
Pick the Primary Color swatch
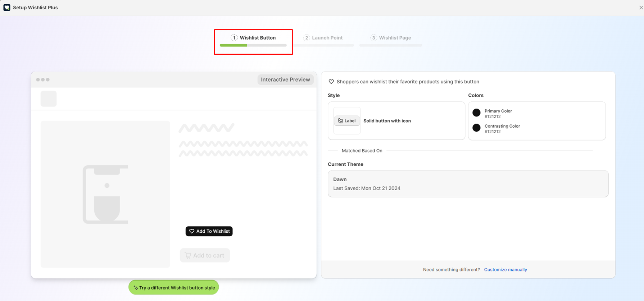476,113
